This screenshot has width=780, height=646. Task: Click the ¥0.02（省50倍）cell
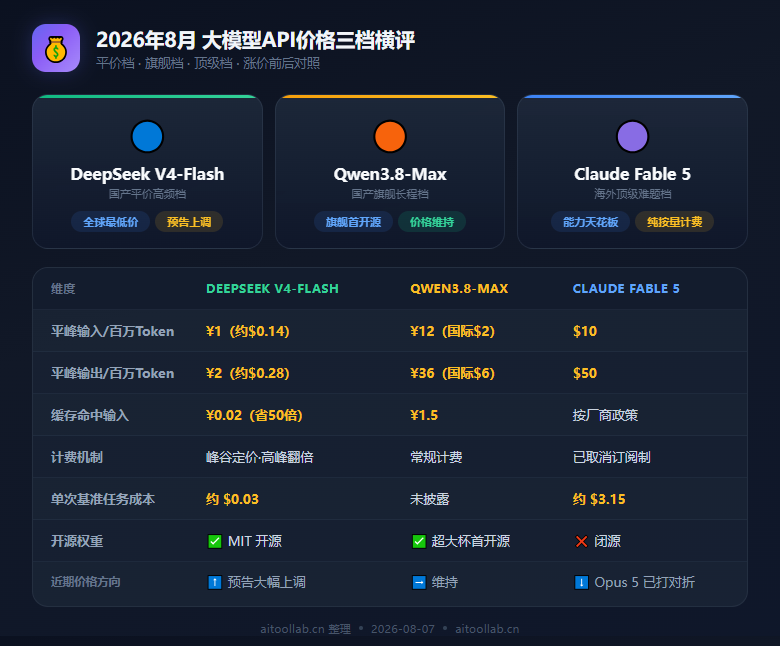click(x=254, y=415)
